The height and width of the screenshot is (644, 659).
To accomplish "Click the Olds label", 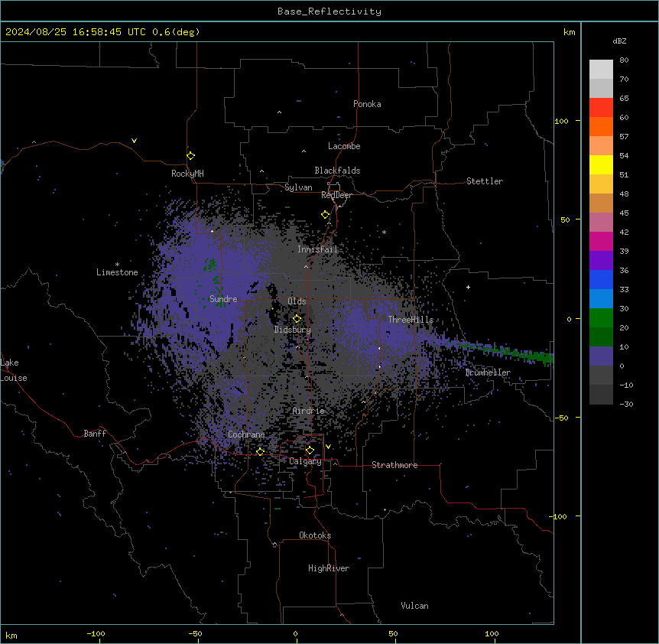I will click(297, 301).
